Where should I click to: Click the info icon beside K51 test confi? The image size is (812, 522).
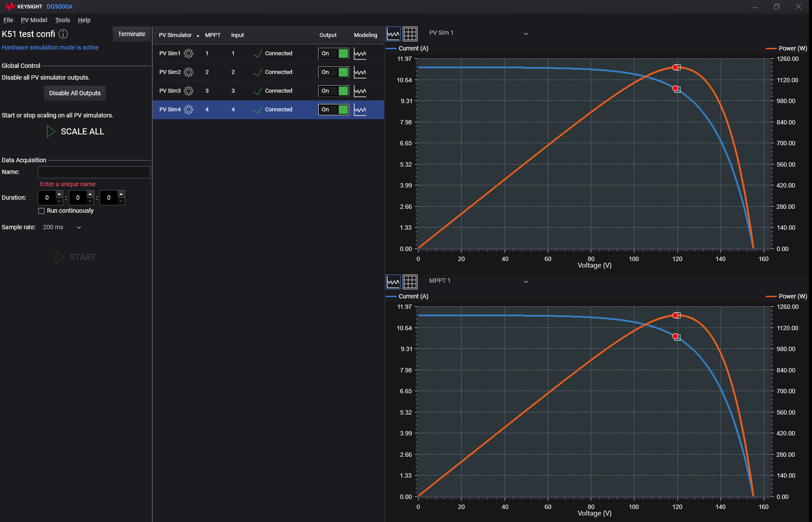point(63,34)
